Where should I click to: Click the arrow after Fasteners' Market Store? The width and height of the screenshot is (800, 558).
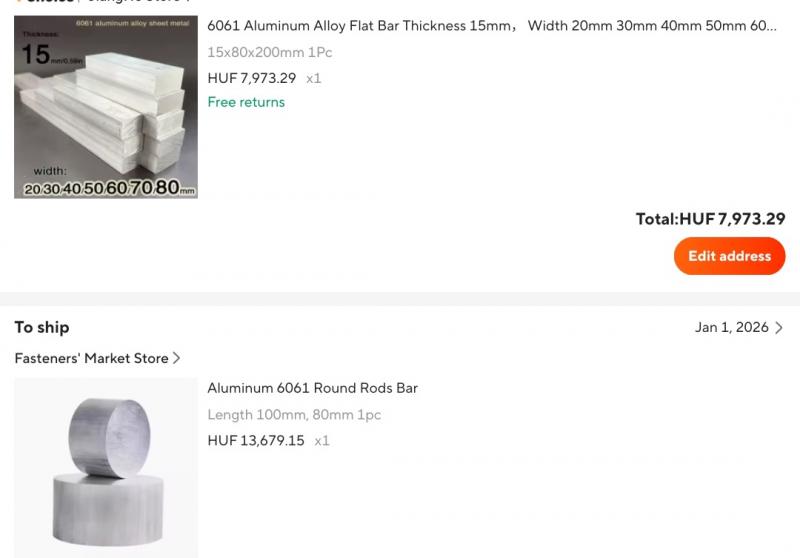coord(176,358)
